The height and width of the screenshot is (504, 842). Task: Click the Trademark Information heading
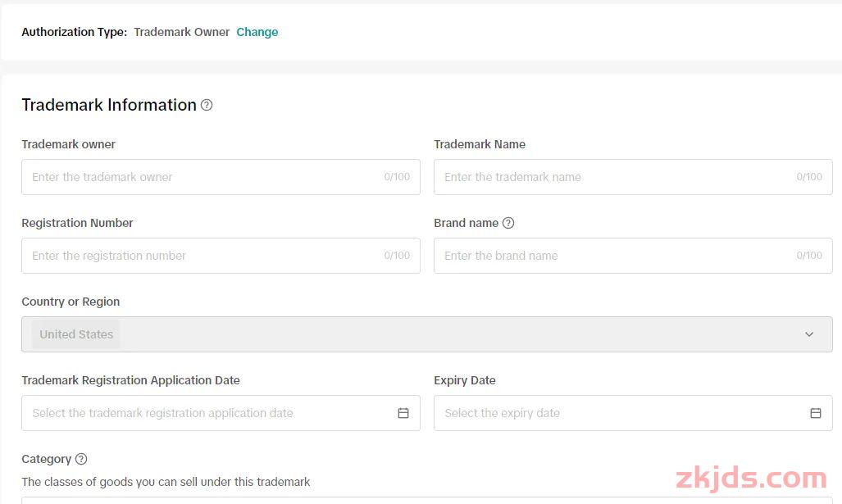point(109,105)
